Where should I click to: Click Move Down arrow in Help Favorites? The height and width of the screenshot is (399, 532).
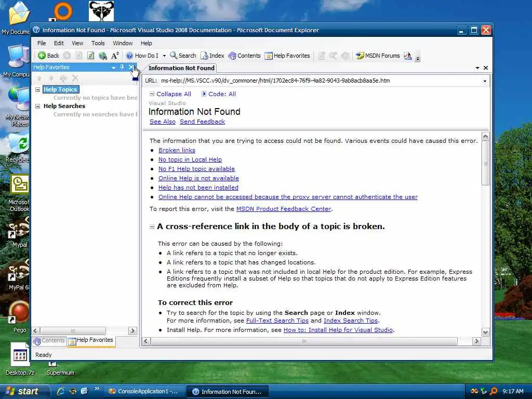(51, 78)
